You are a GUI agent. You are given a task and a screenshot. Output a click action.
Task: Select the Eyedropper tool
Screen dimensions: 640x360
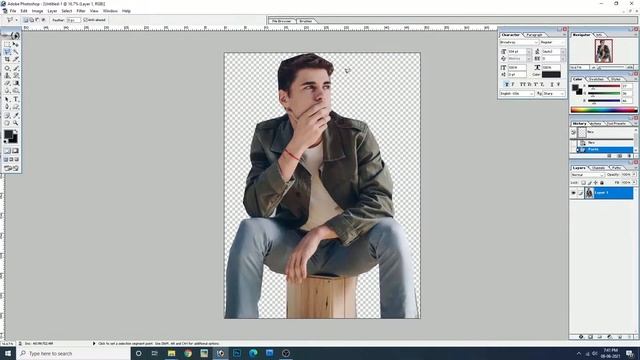[16, 115]
